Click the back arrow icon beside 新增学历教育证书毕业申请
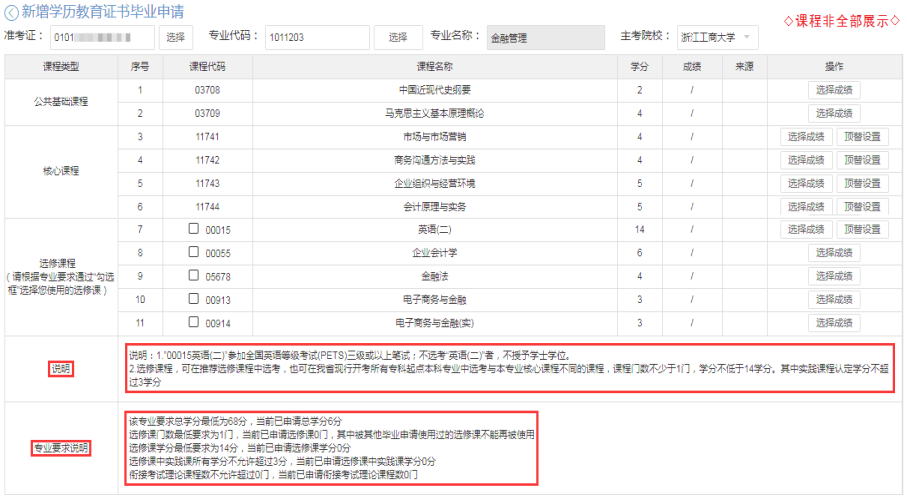 [11, 12]
